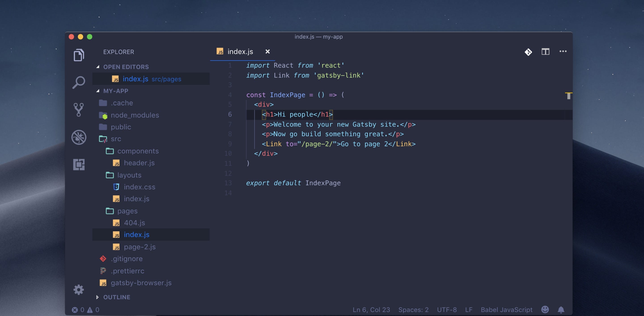Open the editor more actions menu
644x316 pixels.
coord(563,51)
